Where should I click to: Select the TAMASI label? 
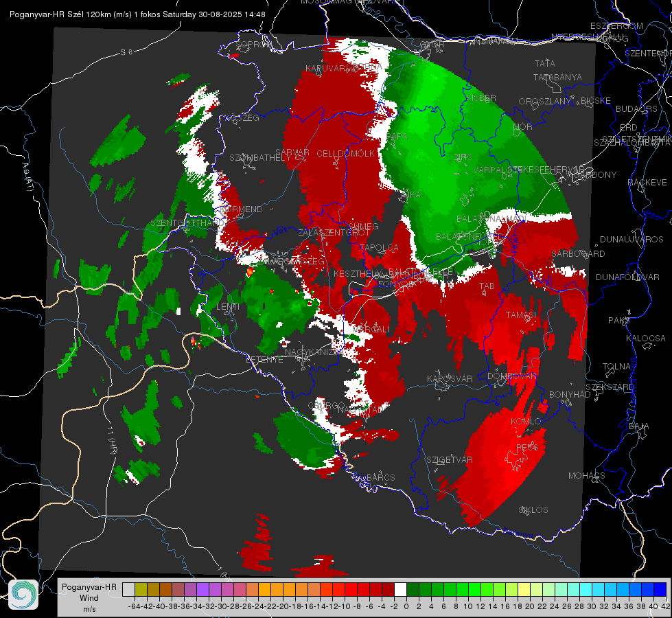(521, 315)
